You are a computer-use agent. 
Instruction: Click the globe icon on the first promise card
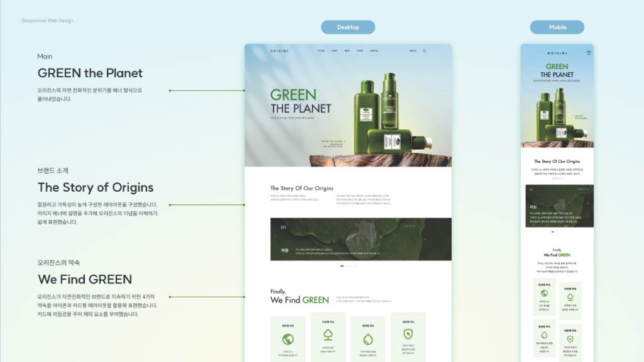288,340
